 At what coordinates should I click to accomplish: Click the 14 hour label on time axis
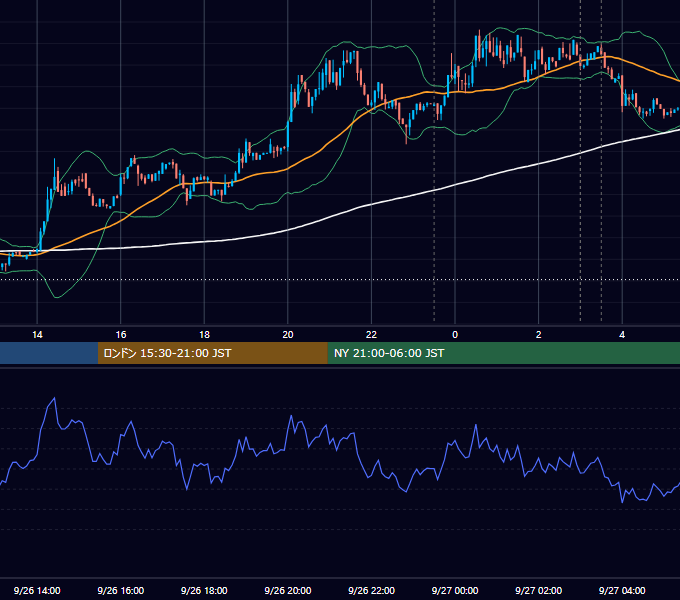(37, 335)
